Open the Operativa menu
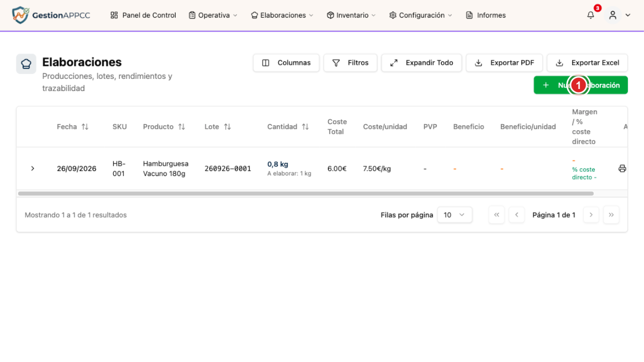The image size is (644, 362). [x=213, y=15]
